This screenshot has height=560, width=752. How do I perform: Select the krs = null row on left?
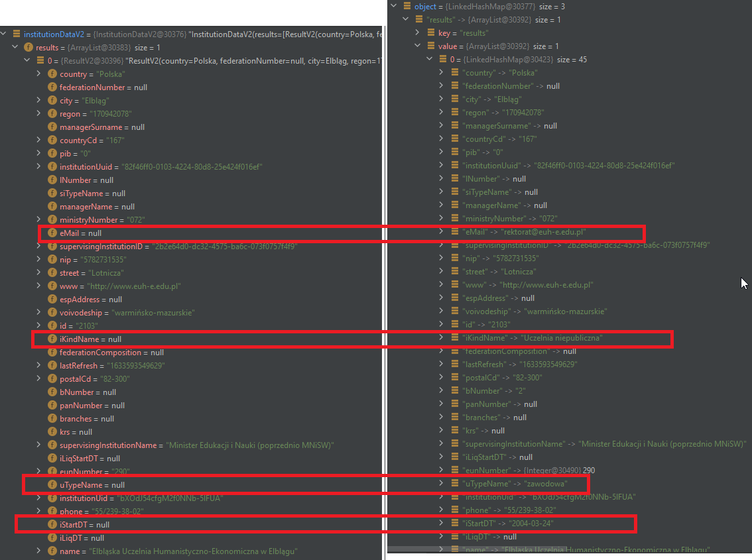click(192, 431)
